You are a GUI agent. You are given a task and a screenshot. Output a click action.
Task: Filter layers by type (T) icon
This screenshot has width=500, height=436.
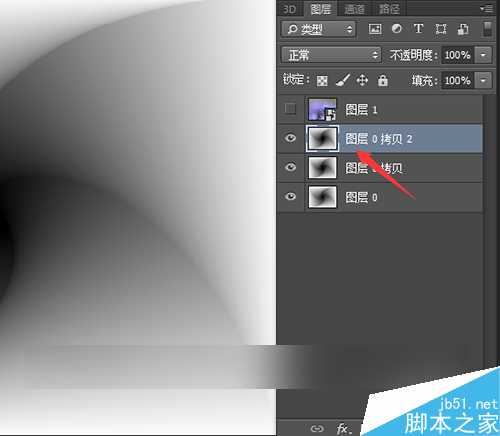click(x=418, y=29)
